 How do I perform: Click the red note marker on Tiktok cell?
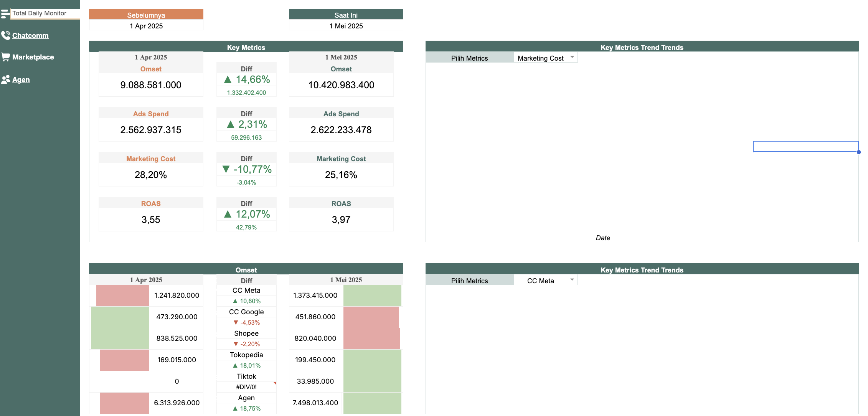275,383
